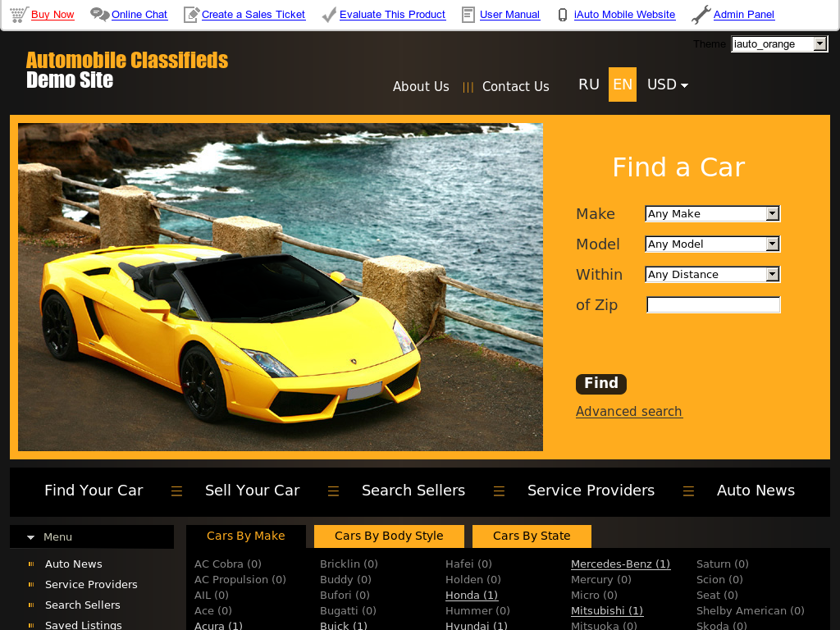Click the checkmark Evaluate This Product icon
Image resolution: width=840 pixels, height=630 pixels.
pyautogui.click(x=329, y=15)
